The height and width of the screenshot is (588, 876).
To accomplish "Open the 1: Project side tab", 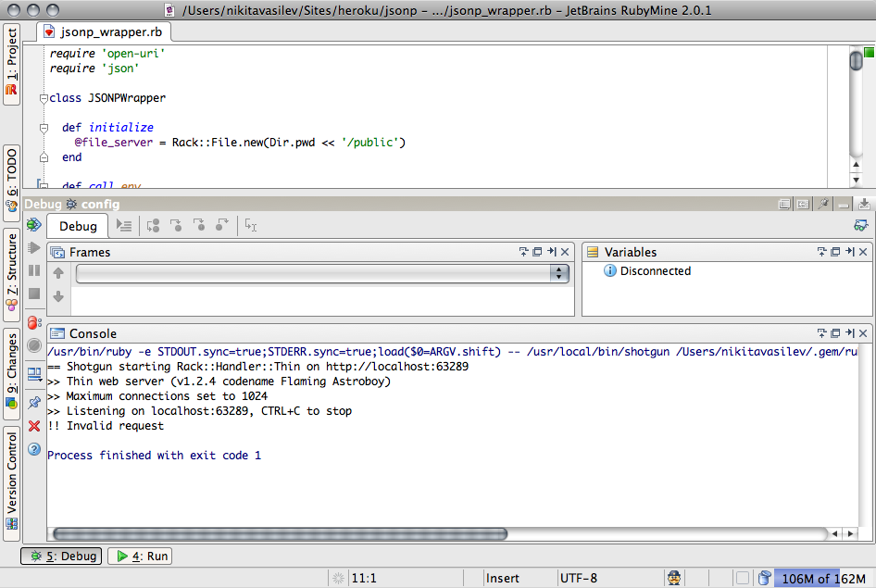I will pos(11,64).
